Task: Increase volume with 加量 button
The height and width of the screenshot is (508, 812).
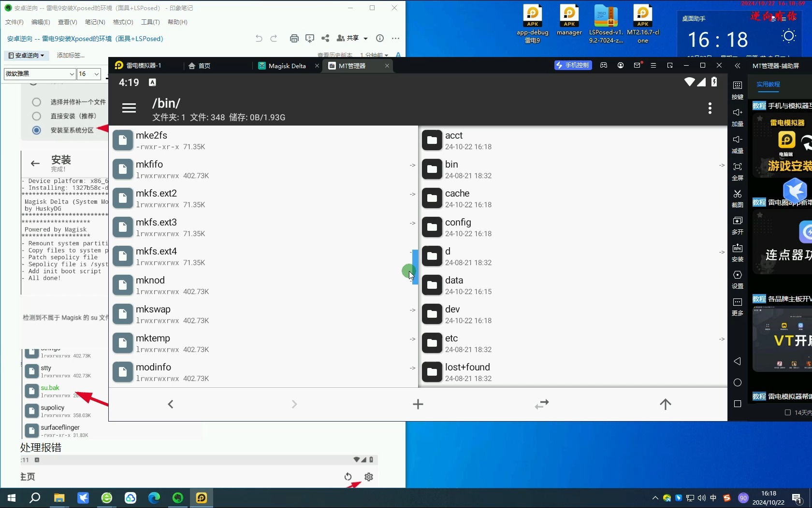Action: (x=738, y=117)
